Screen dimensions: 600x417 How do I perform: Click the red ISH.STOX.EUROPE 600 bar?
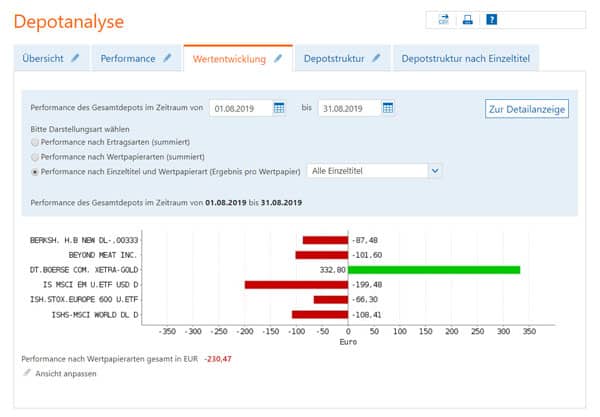point(331,300)
